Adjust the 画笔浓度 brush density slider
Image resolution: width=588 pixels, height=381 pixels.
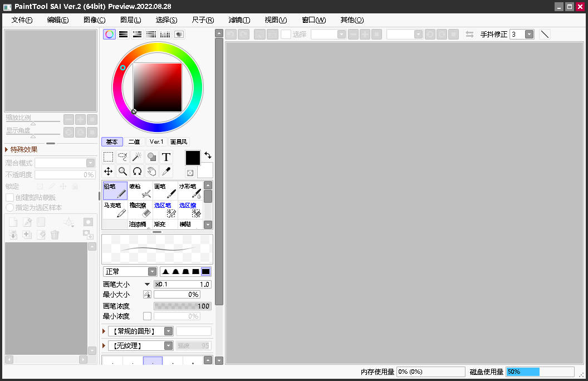[182, 305]
